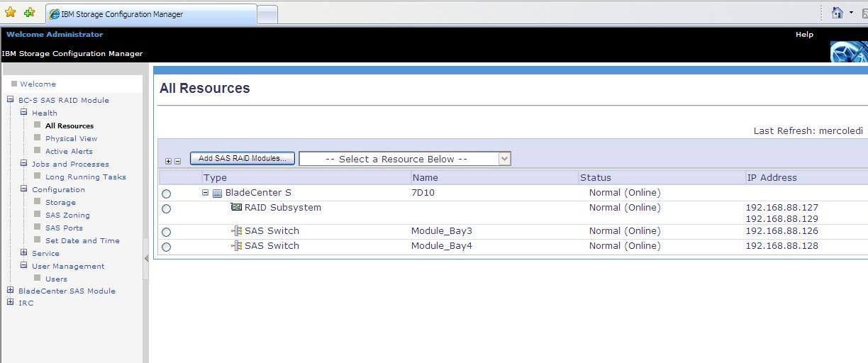Open the home button dropdown arrow

click(x=851, y=13)
